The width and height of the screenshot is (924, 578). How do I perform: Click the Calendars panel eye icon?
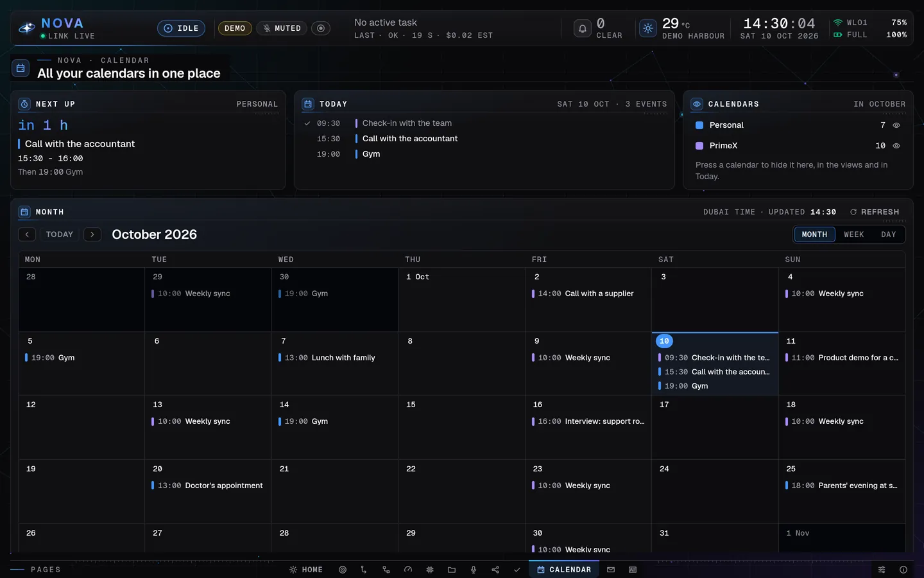pyautogui.click(x=697, y=104)
